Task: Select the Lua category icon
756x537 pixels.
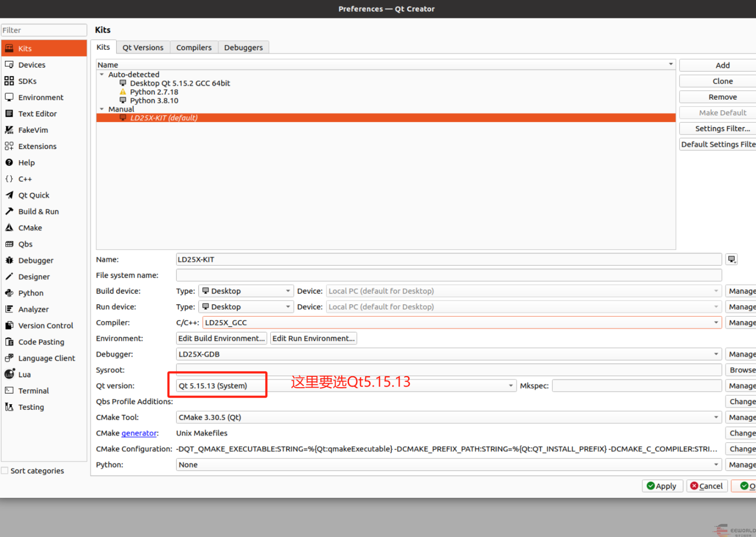Action: pyautogui.click(x=9, y=374)
